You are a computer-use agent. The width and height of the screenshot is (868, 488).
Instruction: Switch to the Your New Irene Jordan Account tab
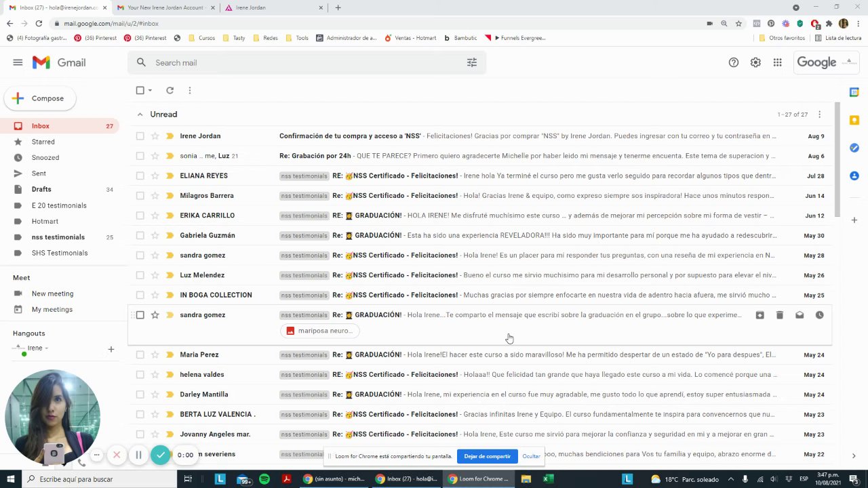tap(165, 7)
